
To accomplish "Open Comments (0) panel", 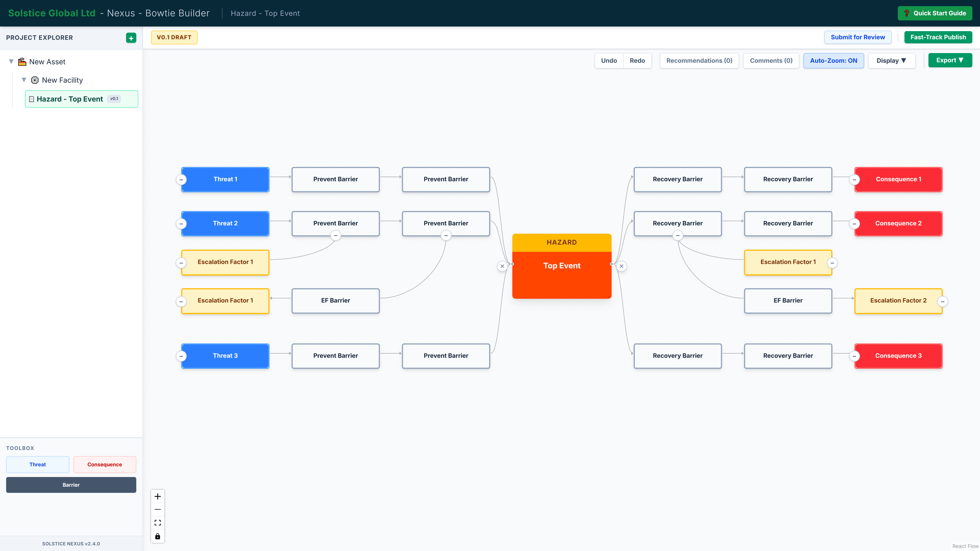I will click(x=771, y=61).
